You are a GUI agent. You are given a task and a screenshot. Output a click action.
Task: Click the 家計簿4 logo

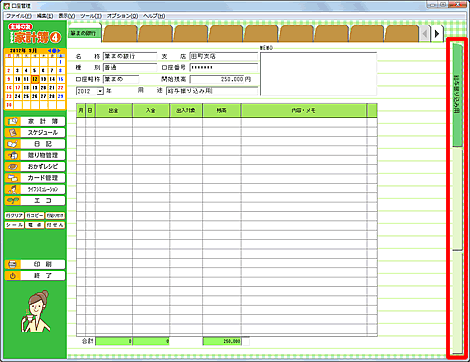tap(35, 34)
